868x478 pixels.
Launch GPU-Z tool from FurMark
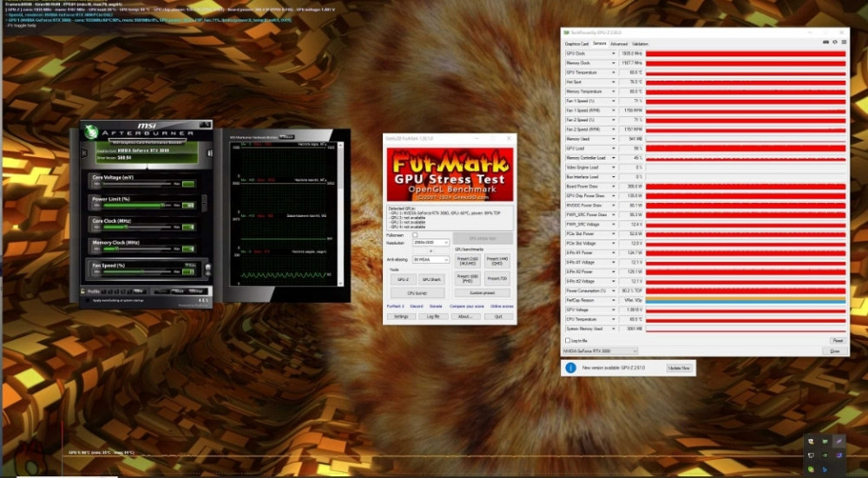[x=404, y=279]
